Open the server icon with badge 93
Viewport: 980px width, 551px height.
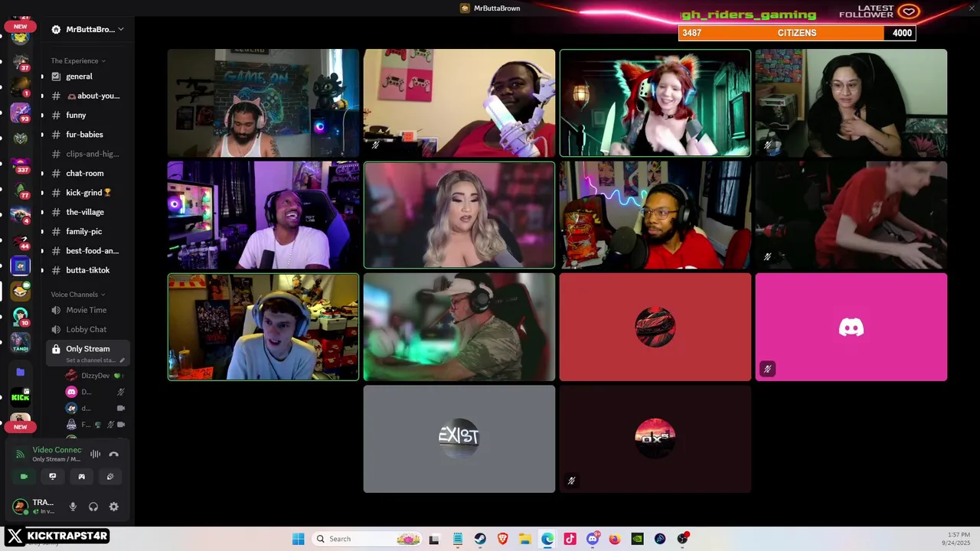coord(21,112)
